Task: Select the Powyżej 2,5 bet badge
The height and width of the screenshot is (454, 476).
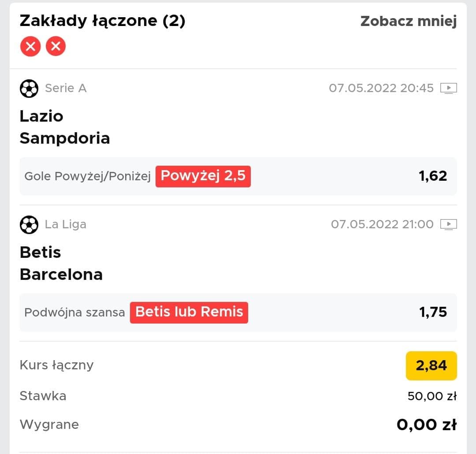Action: pyautogui.click(x=203, y=176)
